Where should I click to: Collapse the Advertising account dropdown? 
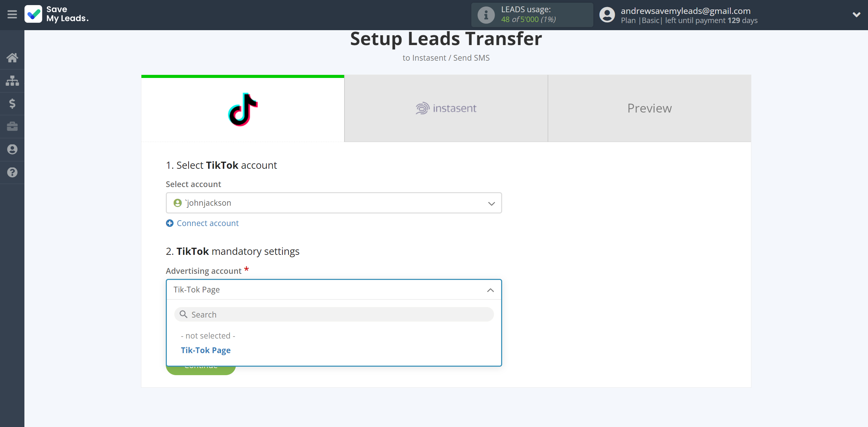click(490, 289)
